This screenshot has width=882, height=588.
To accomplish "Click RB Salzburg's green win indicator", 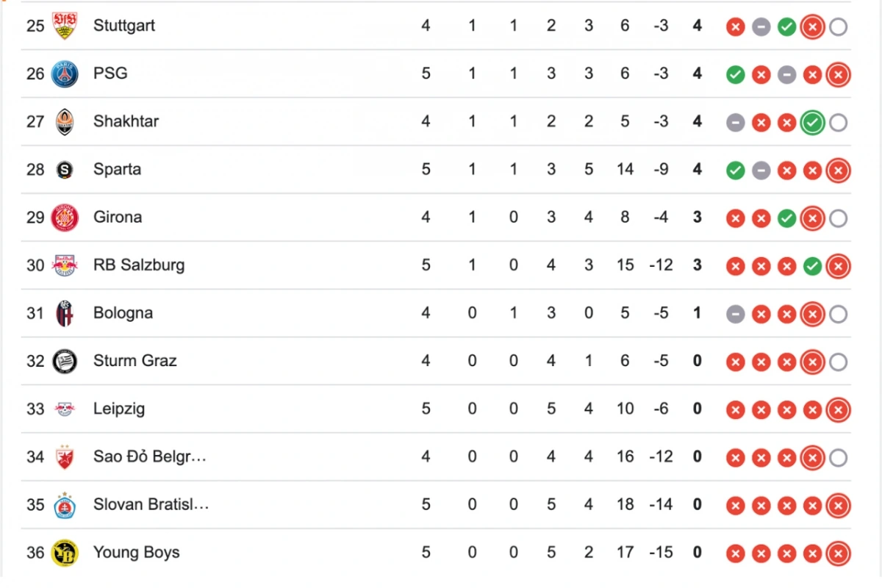I will tap(812, 266).
